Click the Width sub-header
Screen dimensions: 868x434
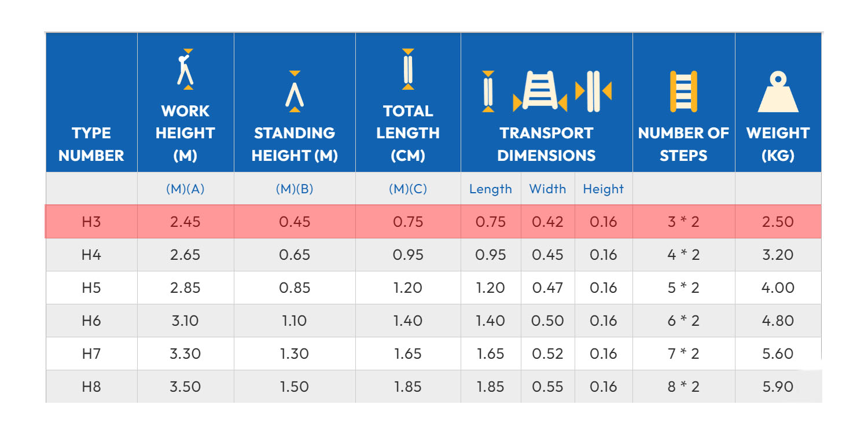(x=547, y=189)
